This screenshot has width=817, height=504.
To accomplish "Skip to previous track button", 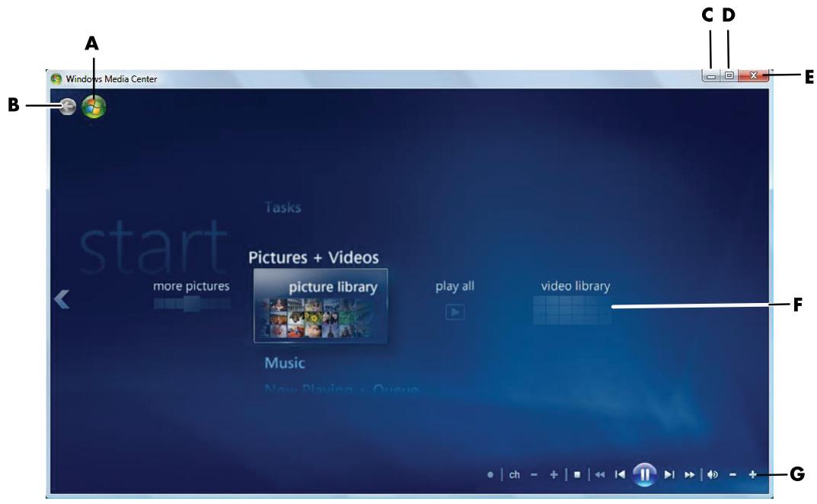I will [620, 475].
